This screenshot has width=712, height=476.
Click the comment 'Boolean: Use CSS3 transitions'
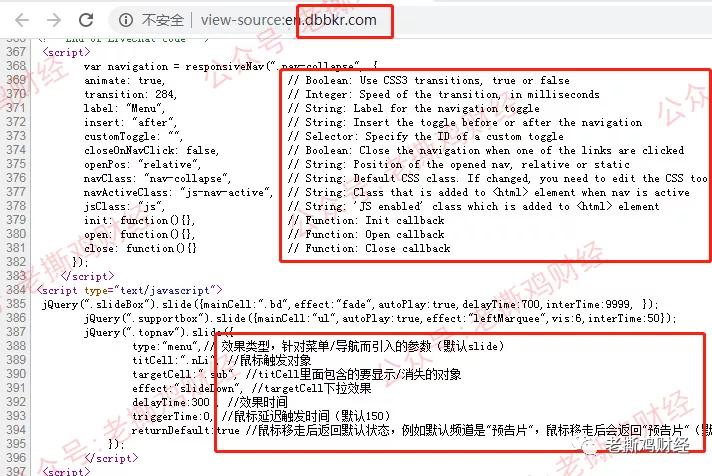point(429,81)
